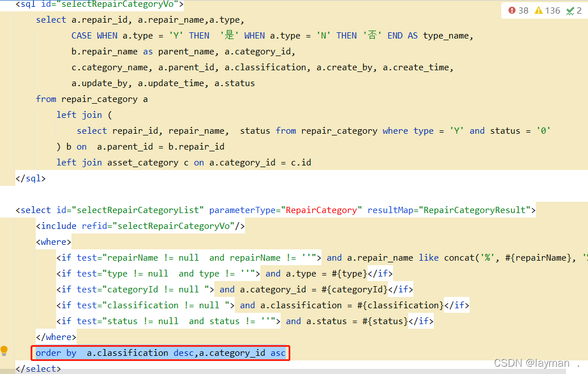Click the opening <where> tag

coord(53,242)
